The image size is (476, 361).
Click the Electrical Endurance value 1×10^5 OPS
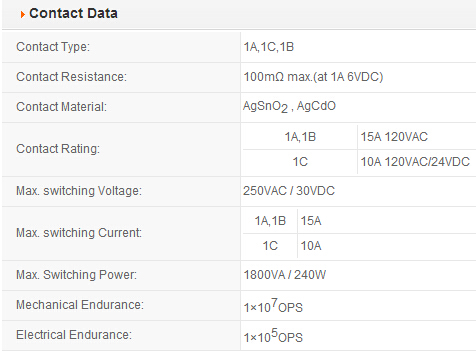273,336
